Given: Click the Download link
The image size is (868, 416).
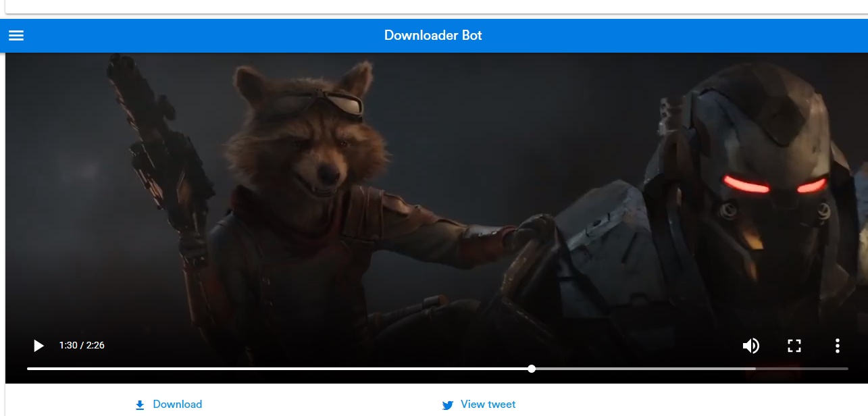Looking at the screenshot, I should [169, 405].
